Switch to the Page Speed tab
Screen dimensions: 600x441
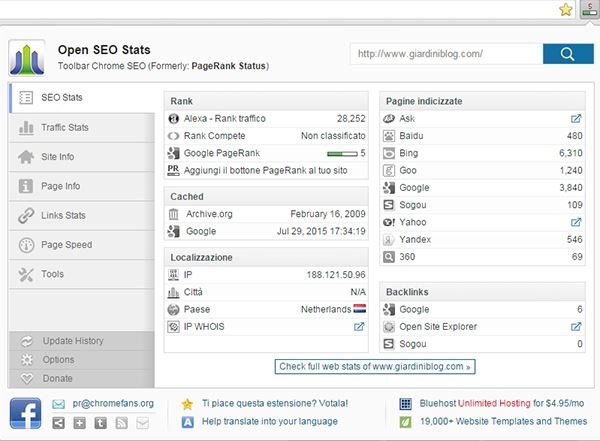[x=82, y=245]
